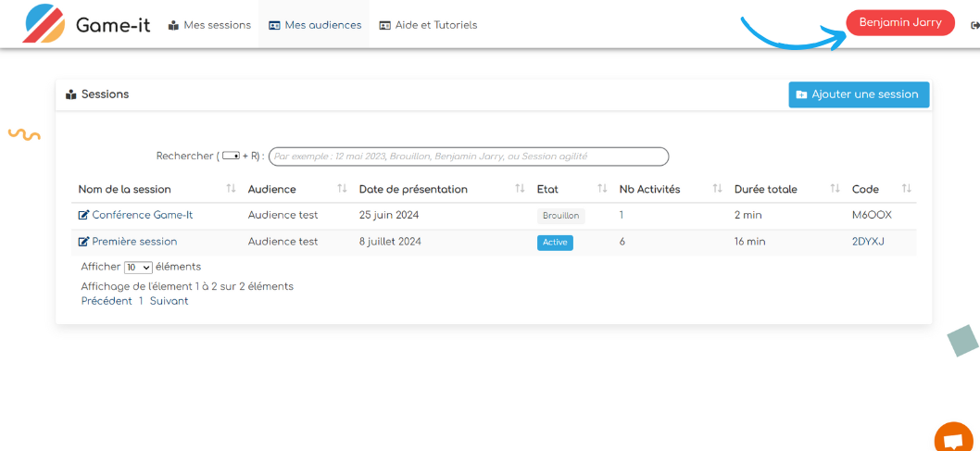Image resolution: width=980 pixels, height=451 pixels.
Task: Click pagination page number 1
Action: pos(141,301)
